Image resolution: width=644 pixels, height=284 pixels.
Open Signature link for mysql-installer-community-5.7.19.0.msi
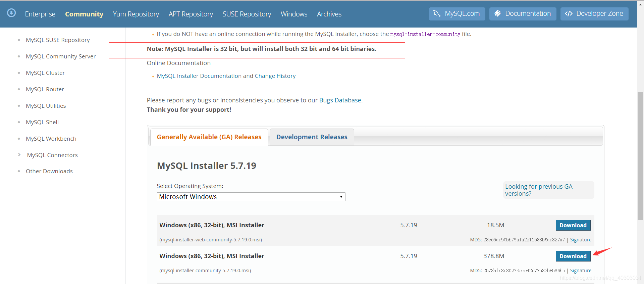tap(581, 271)
